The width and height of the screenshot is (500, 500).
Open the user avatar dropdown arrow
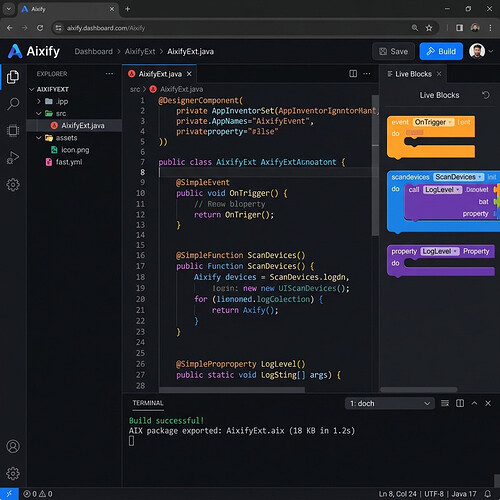click(x=491, y=51)
